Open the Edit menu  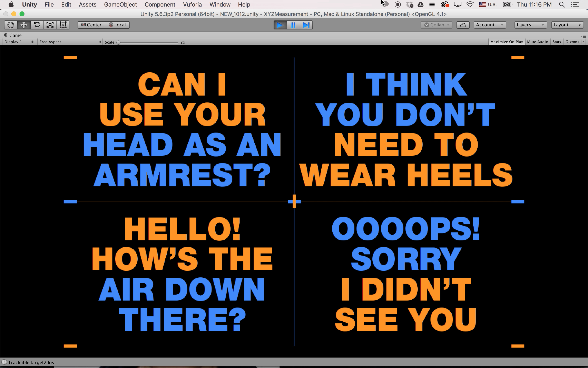66,4
